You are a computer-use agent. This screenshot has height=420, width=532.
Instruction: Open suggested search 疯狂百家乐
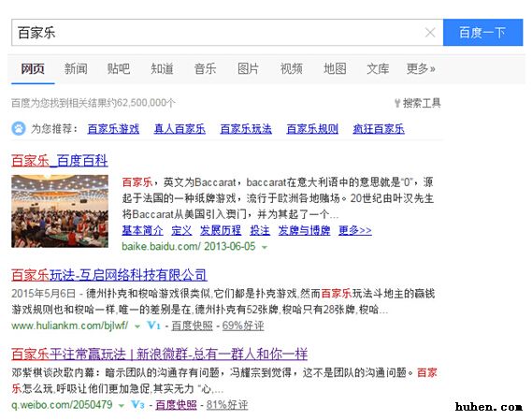click(x=379, y=129)
